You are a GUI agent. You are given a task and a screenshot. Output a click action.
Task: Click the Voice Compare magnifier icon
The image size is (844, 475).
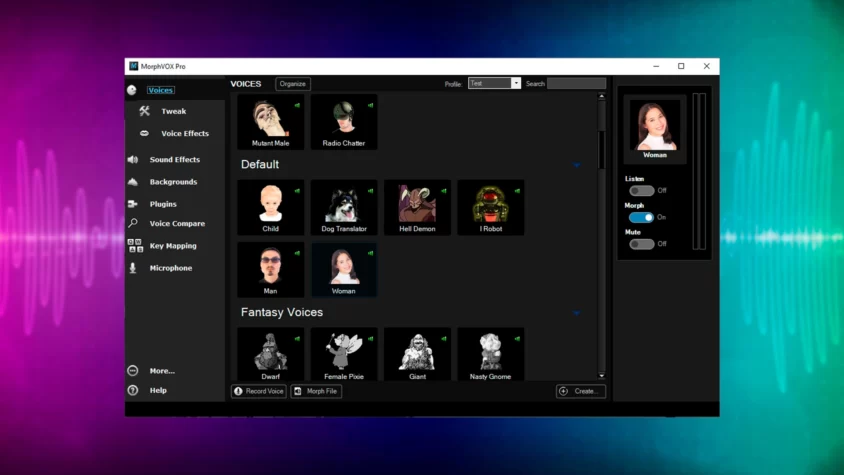(133, 223)
